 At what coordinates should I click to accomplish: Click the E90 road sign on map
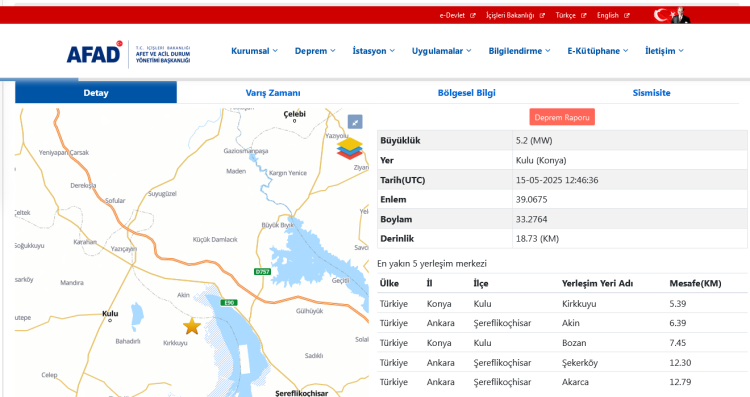pos(229,303)
